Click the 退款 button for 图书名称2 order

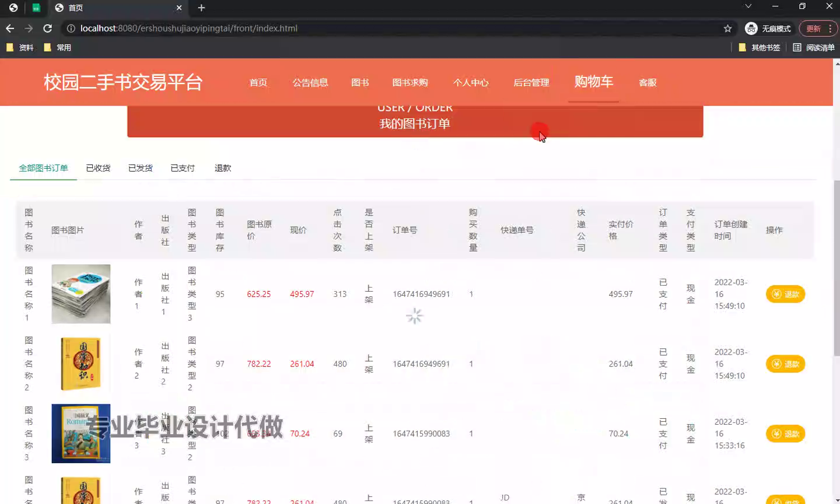[785, 364]
